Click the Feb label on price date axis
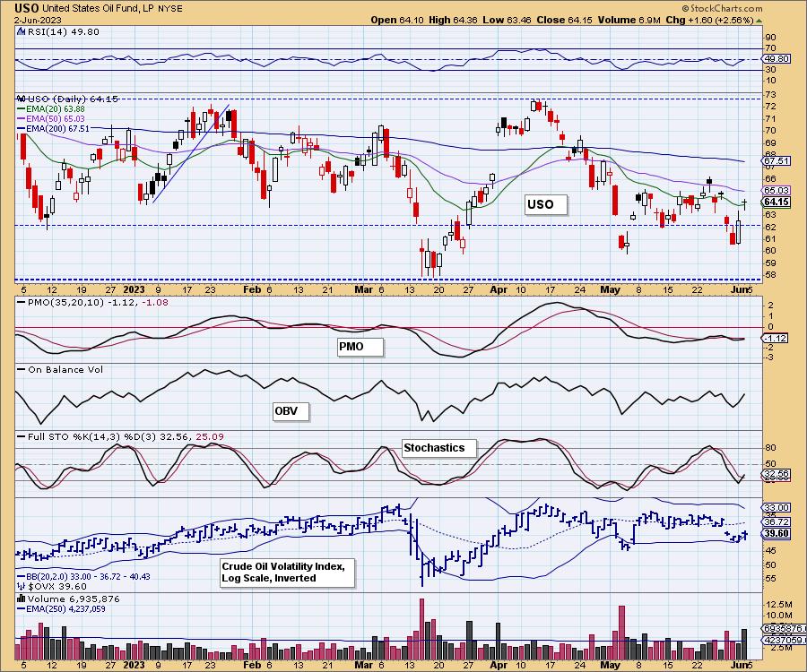This screenshot has height=672, width=807. (x=252, y=289)
